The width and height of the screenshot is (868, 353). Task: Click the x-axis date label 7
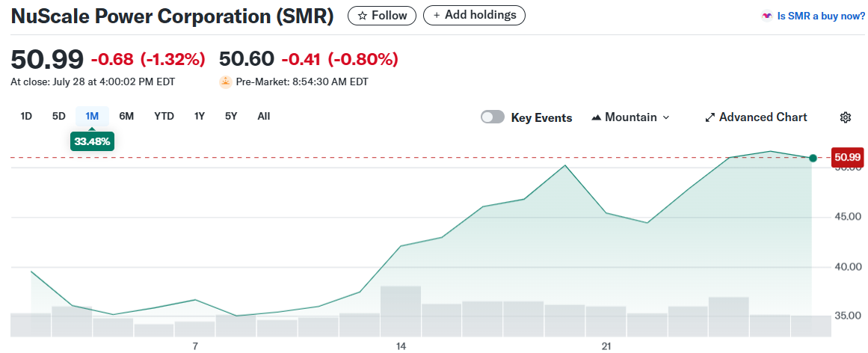195,346
